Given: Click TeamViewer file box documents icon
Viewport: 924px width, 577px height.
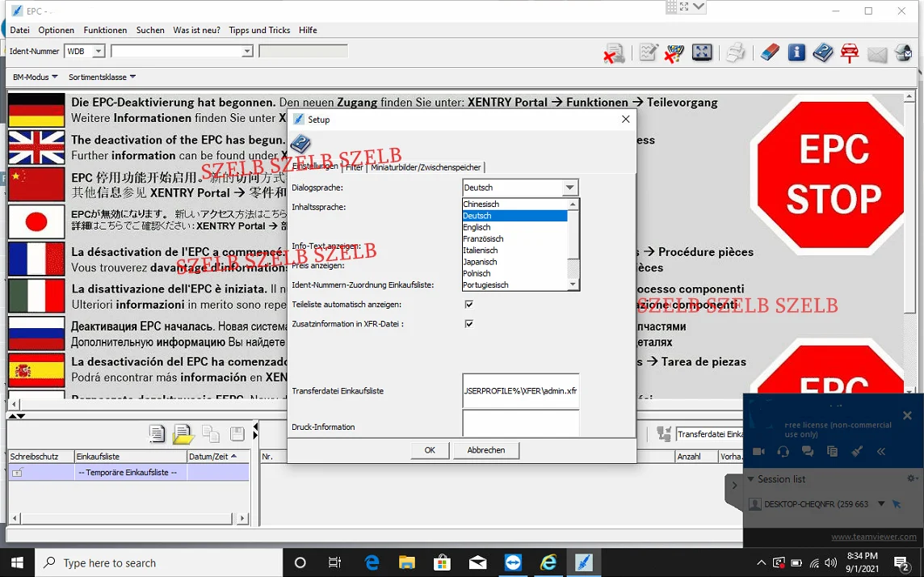Looking at the screenshot, I should [x=832, y=452].
